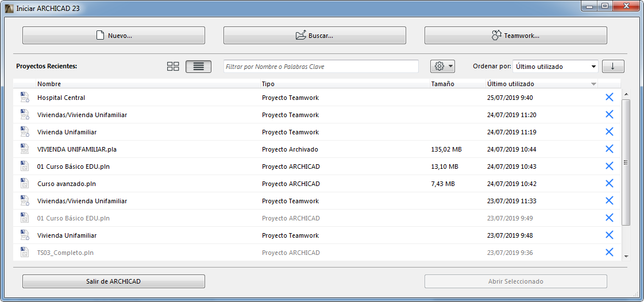
Task: Click the 135,02 MB size cell
Action: 446,149
